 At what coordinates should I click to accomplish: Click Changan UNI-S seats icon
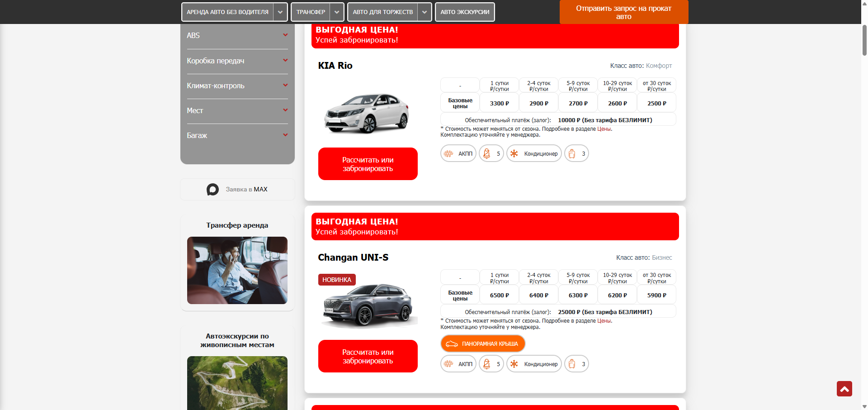pos(487,364)
